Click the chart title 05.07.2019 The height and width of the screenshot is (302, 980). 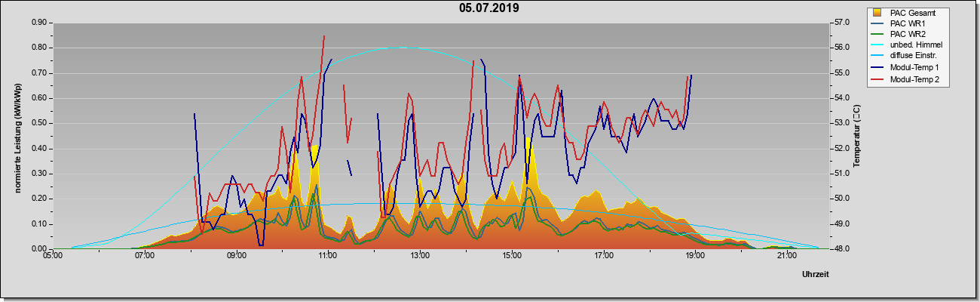point(489,9)
